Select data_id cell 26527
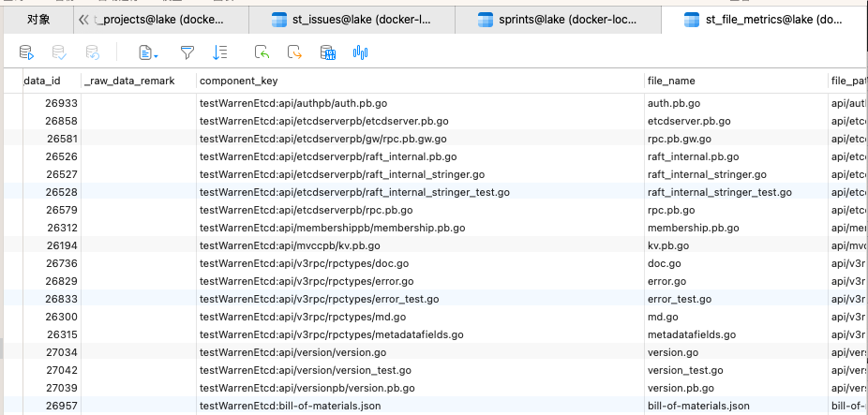The width and height of the screenshot is (868, 415). 52,174
